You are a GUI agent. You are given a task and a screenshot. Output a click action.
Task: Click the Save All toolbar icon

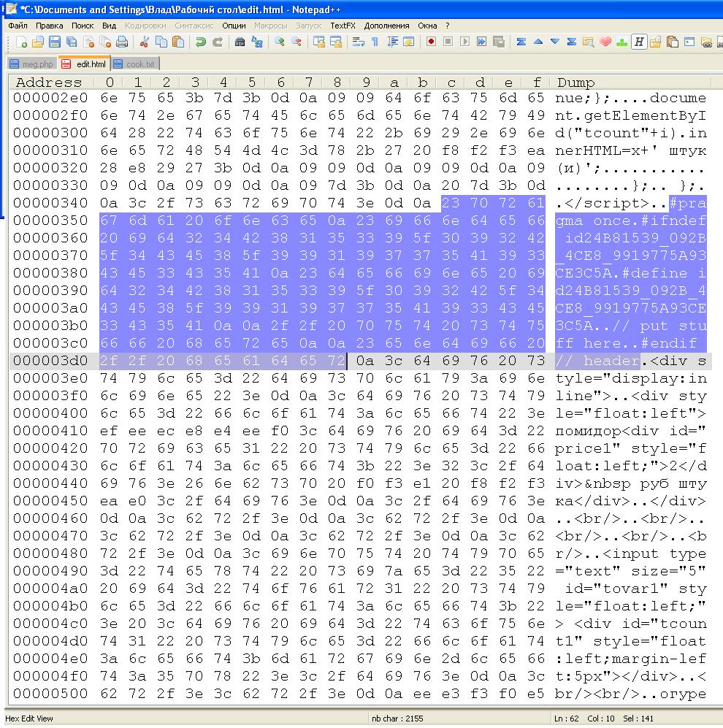pyautogui.click(x=72, y=42)
